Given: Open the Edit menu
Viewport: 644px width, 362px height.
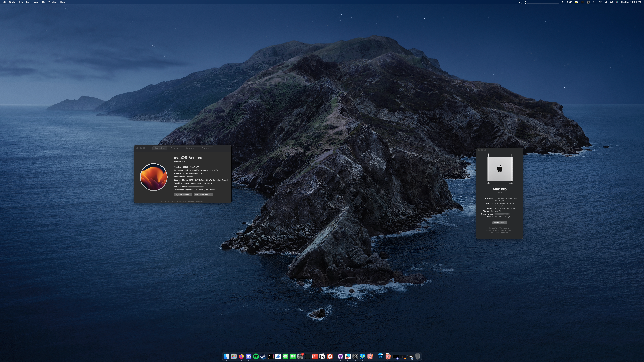Looking at the screenshot, I should (x=28, y=2).
